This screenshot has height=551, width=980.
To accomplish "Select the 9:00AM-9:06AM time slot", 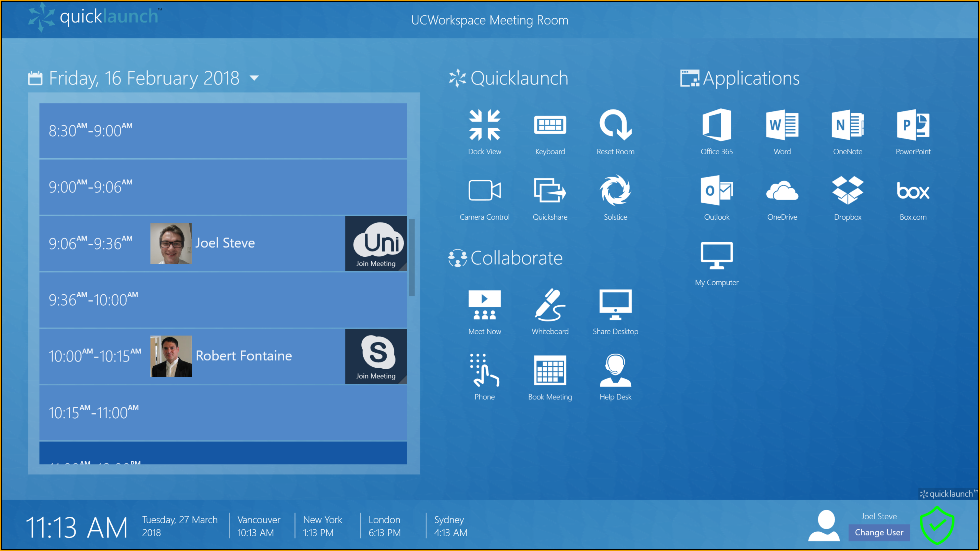I will click(x=223, y=187).
